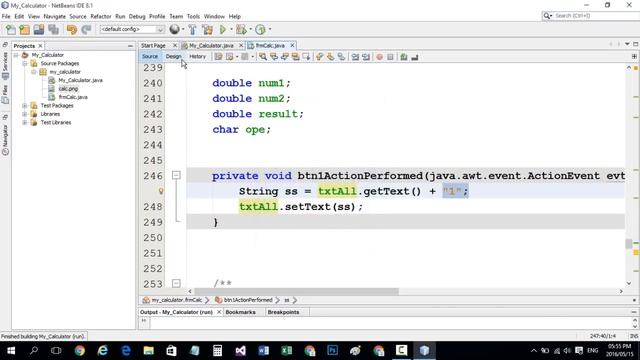Switch to the Bookmarks tab

[240, 312]
